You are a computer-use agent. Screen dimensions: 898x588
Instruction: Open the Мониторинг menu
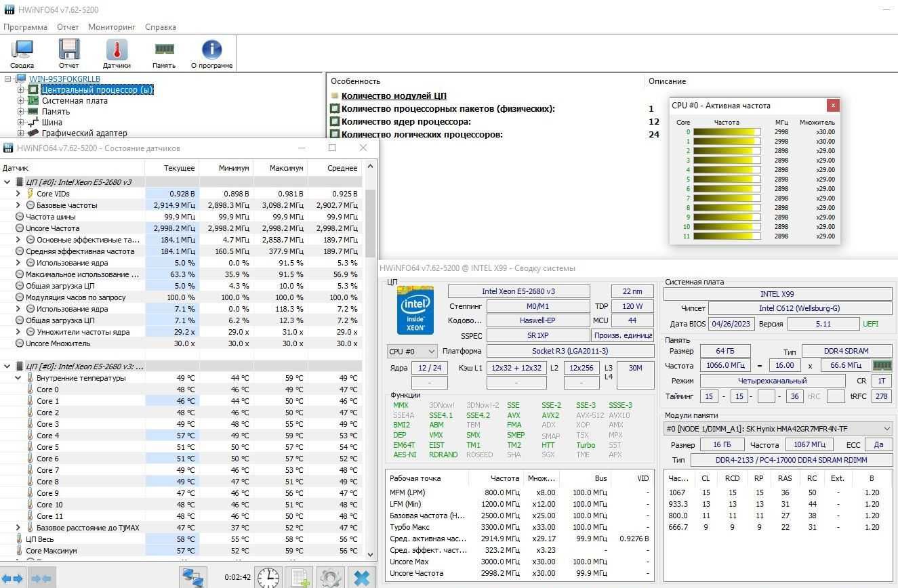[x=112, y=27]
